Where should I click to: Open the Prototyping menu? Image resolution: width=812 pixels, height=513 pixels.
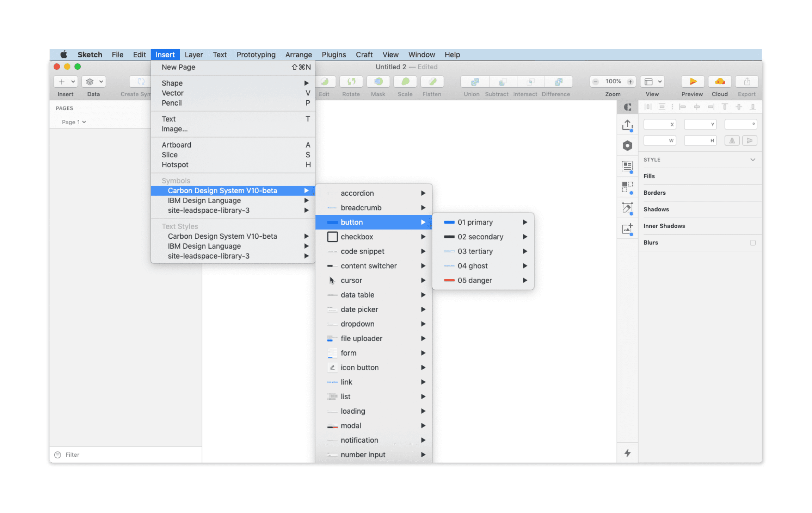pos(256,55)
